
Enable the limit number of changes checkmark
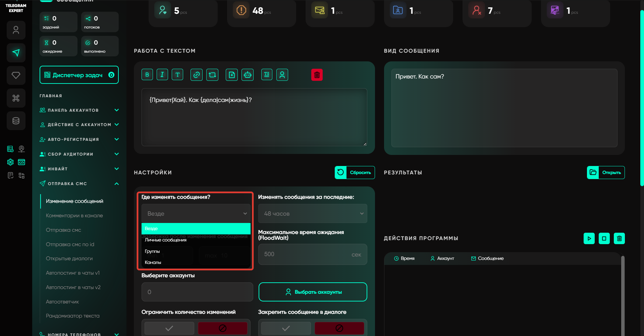(169, 328)
